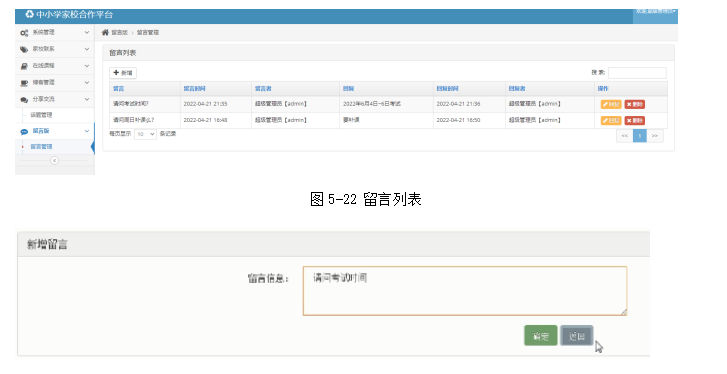The width and height of the screenshot is (727, 374).
Task: Click the gray 返回 back button
Action: [x=576, y=336]
